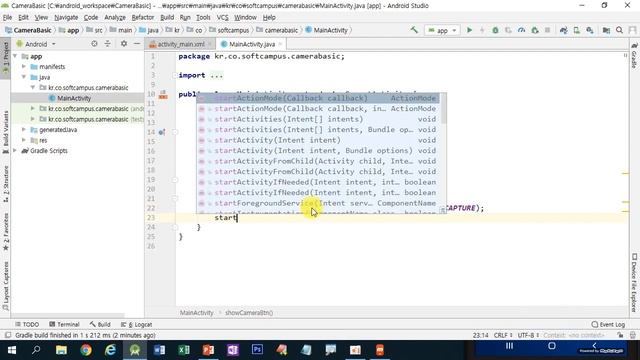This screenshot has height=360, width=640.
Task: Click the Stop icon in toolbar
Action: (547, 30)
